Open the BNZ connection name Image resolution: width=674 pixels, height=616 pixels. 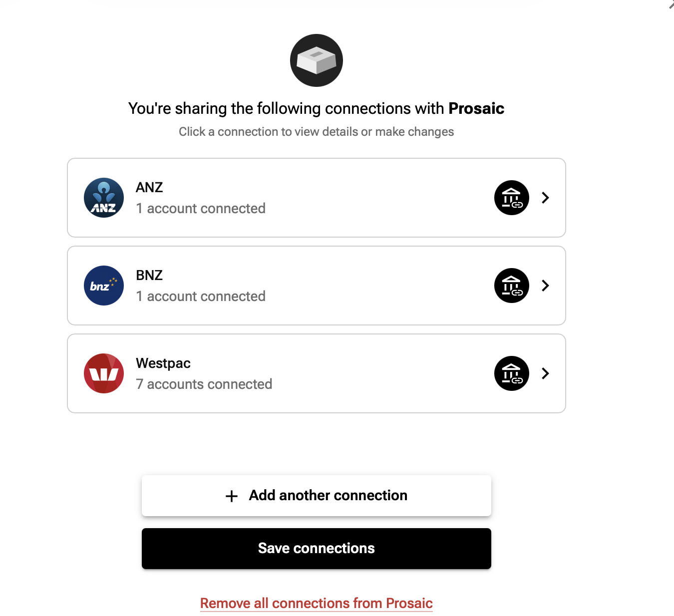(149, 275)
